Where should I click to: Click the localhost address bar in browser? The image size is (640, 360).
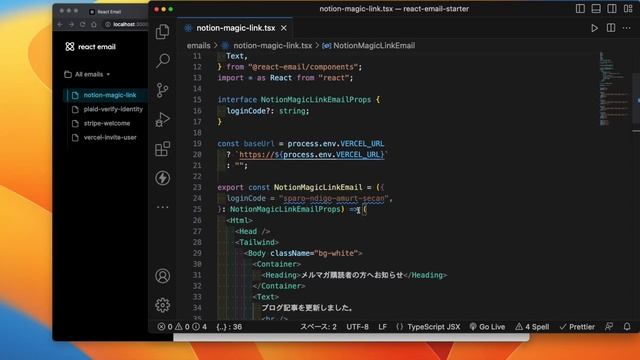click(x=126, y=24)
